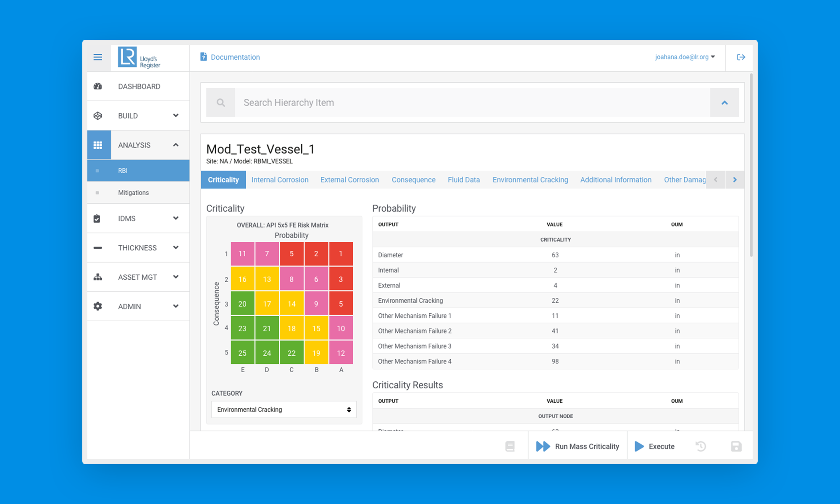The height and width of the screenshot is (504, 840).
Task: Open the joahana.doe@lr.org user dropdown
Action: (x=685, y=57)
